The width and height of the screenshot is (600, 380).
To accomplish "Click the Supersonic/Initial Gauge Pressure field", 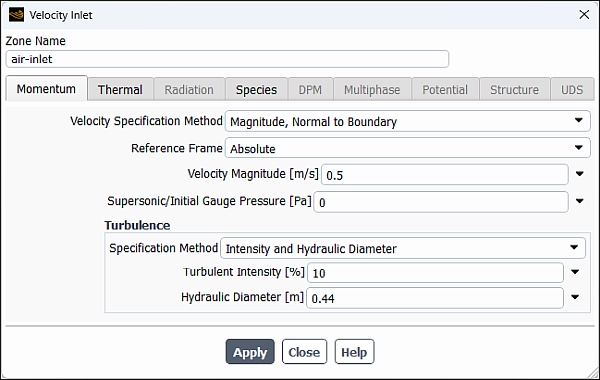I will tap(441, 202).
